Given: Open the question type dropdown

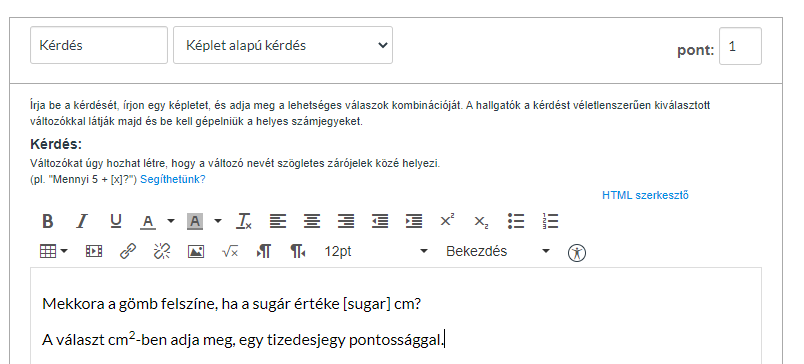Looking at the screenshot, I should tap(283, 45).
